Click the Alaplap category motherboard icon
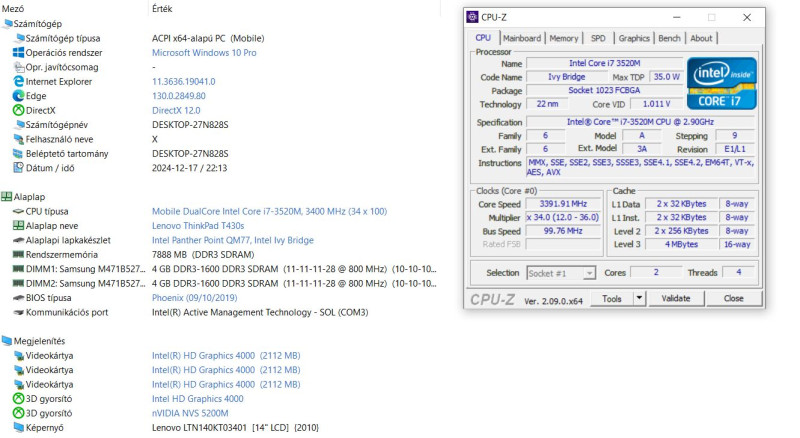The image size is (800, 438). click(7, 197)
